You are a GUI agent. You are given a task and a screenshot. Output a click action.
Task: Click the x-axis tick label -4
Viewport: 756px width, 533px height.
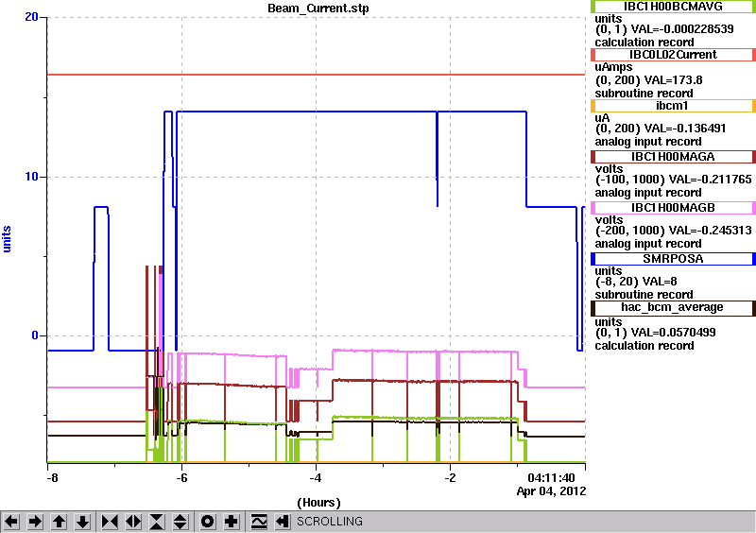pyautogui.click(x=316, y=478)
